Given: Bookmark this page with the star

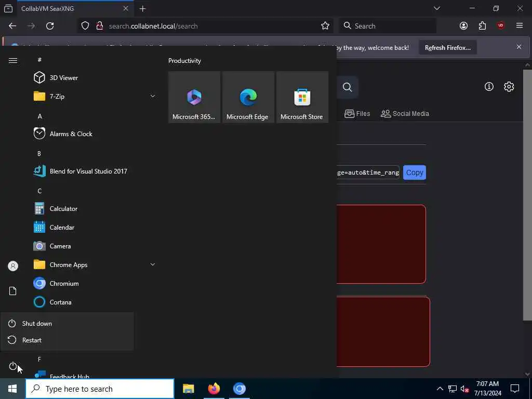Looking at the screenshot, I should (x=325, y=26).
